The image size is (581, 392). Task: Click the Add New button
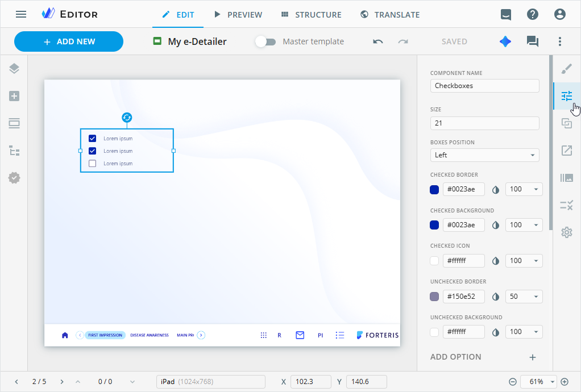point(69,41)
